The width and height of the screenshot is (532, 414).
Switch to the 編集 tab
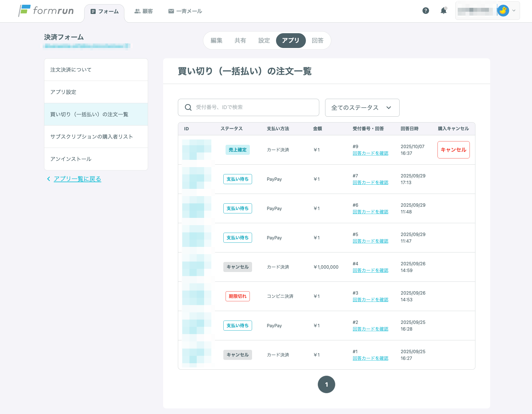(x=216, y=40)
